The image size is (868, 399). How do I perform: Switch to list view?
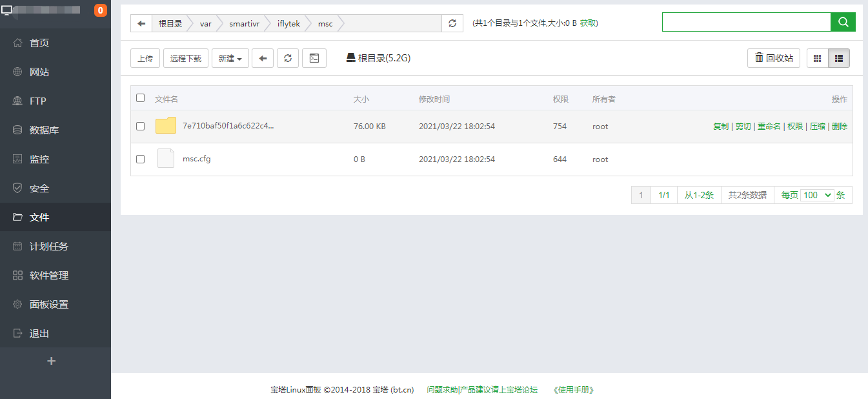coord(839,58)
